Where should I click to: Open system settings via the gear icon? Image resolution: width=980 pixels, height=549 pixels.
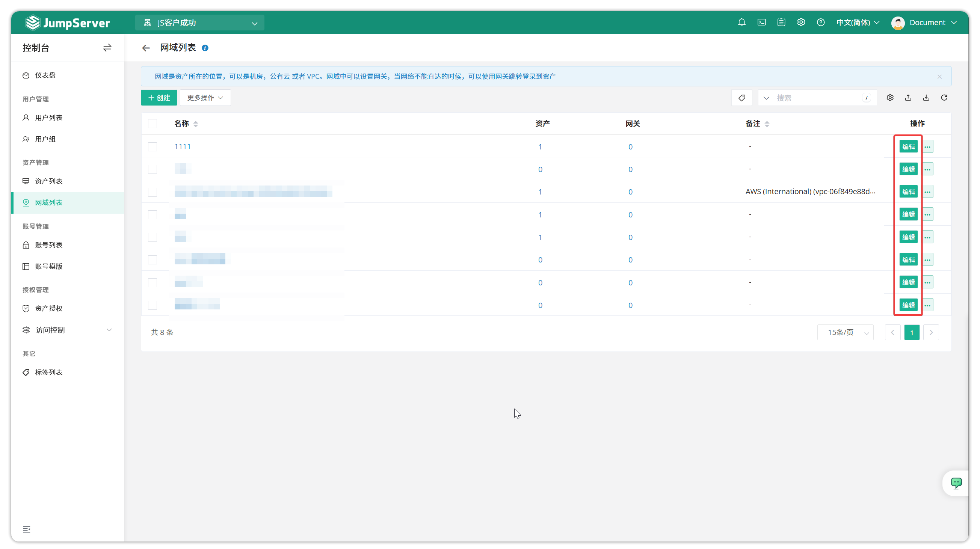pyautogui.click(x=801, y=23)
